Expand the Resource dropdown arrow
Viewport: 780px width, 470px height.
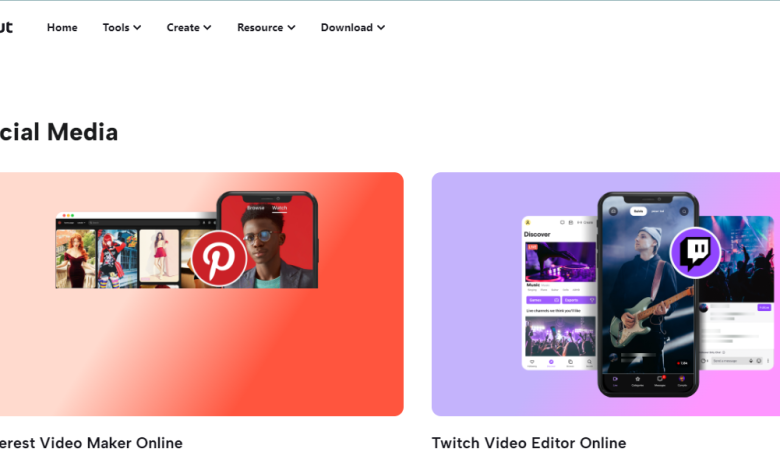coord(291,28)
